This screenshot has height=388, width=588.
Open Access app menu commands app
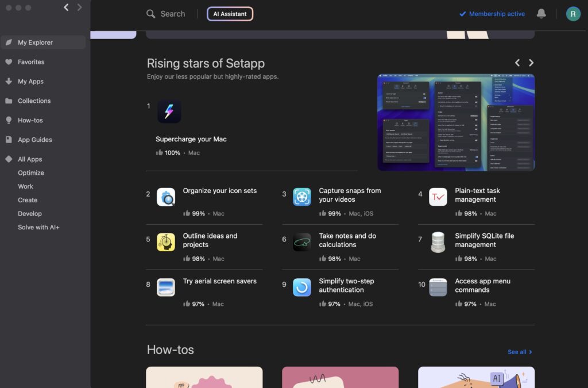click(x=482, y=286)
